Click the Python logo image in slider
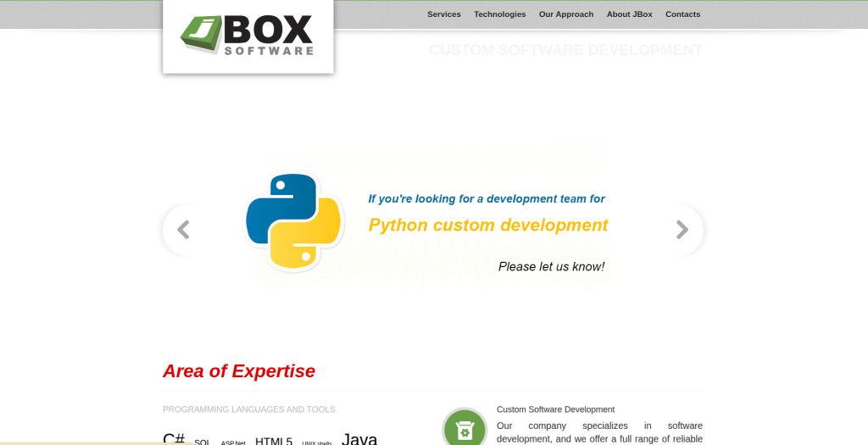868x445 pixels. [x=294, y=221]
